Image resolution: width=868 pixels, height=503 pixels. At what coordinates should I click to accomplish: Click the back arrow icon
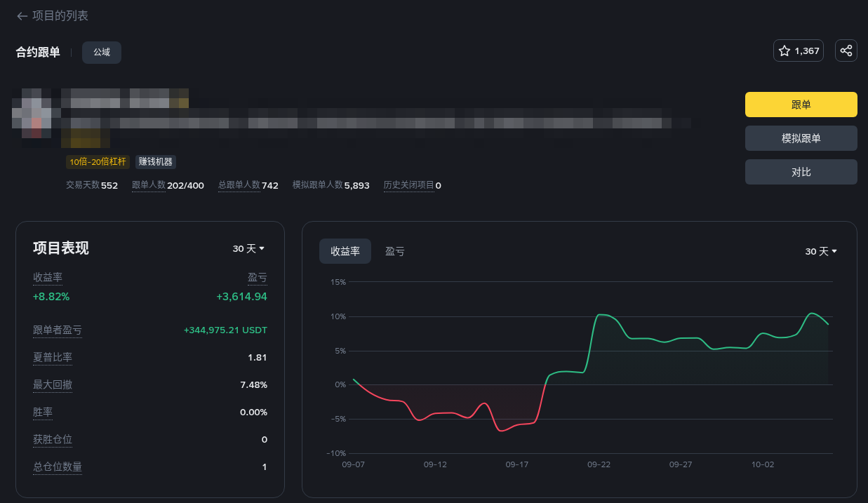pyautogui.click(x=22, y=15)
